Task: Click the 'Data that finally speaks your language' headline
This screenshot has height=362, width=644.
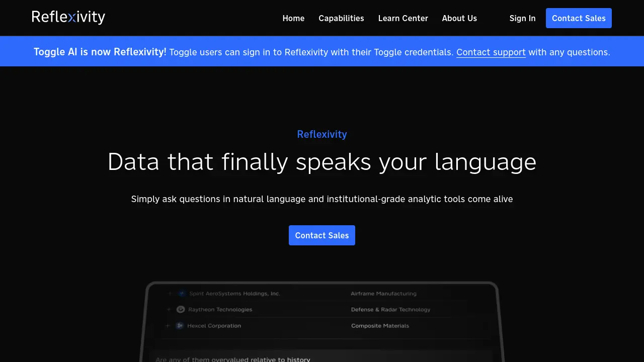Action: tap(322, 162)
